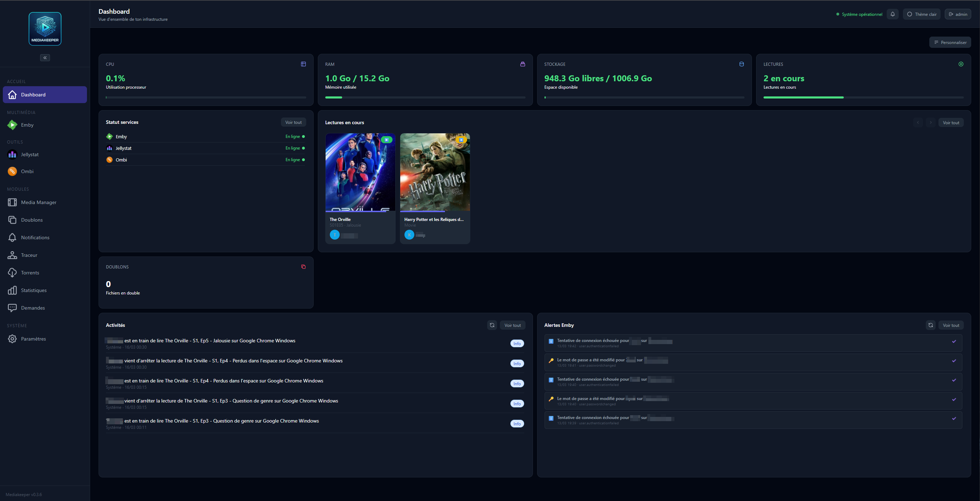Switch to Thème clair
Viewport: 980px width, 501px height.
coord(922,14)
